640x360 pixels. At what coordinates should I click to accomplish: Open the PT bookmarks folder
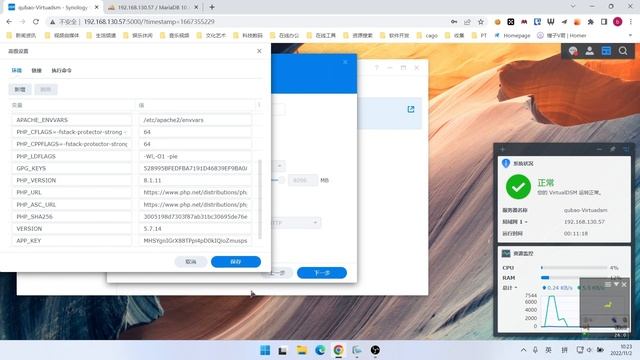pyautogui.click(x=480, y=36)
